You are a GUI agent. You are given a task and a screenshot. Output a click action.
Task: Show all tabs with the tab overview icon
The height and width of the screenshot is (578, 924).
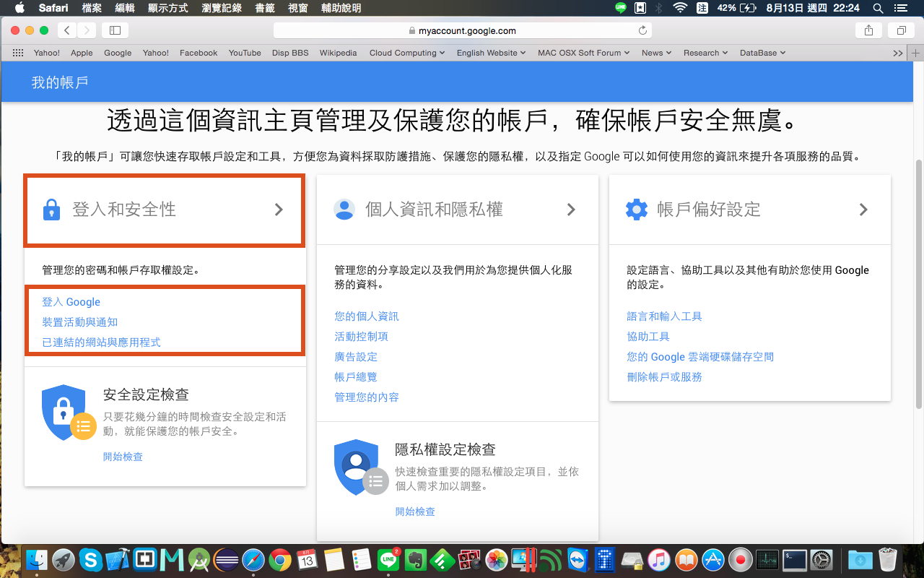tap(901, 30)
